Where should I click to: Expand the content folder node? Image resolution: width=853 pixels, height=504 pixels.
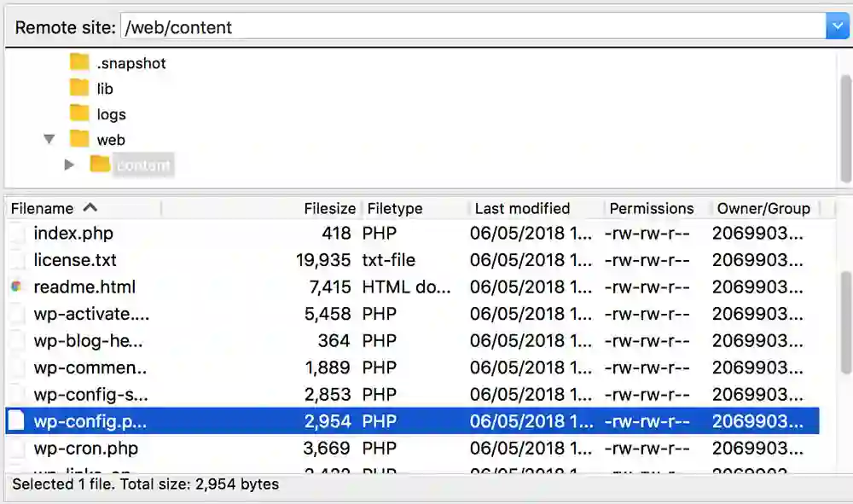click(69, 164)
